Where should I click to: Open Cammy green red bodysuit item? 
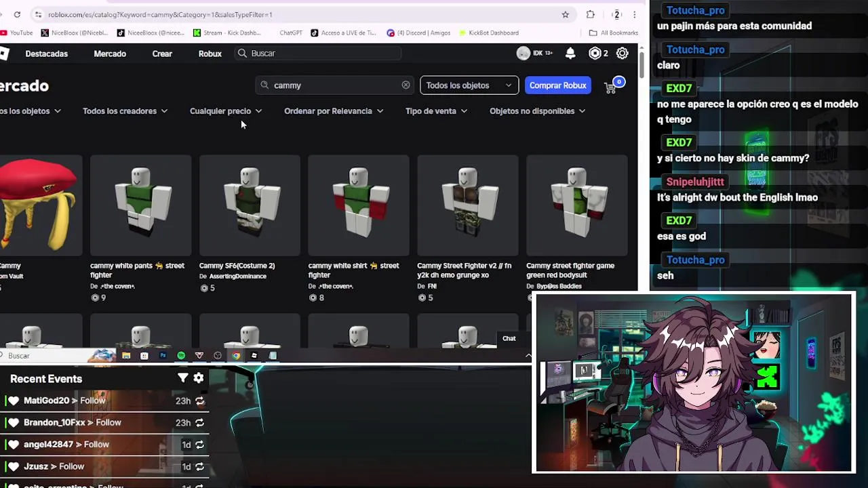(577, 205)
